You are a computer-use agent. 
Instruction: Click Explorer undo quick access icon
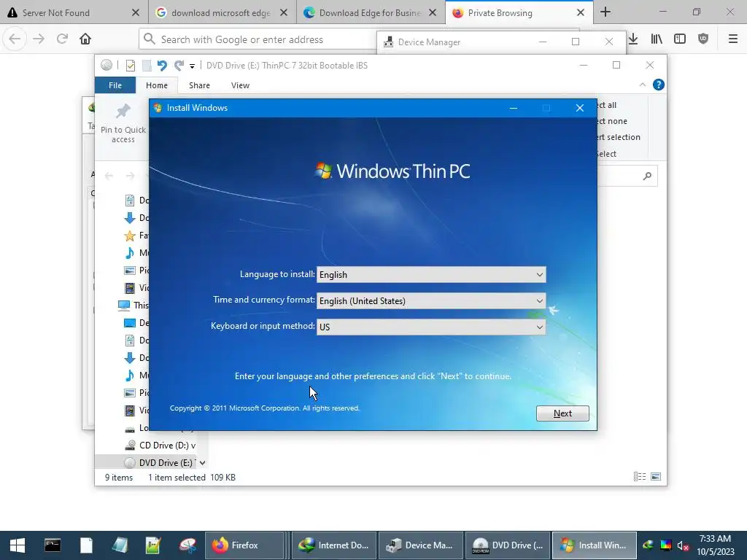162,65
